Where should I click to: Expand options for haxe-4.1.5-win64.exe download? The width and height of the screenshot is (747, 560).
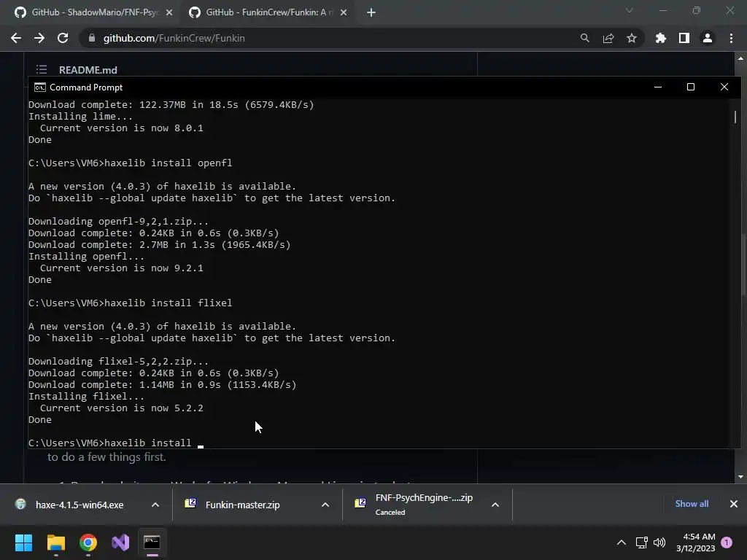(x=155, y=505)
